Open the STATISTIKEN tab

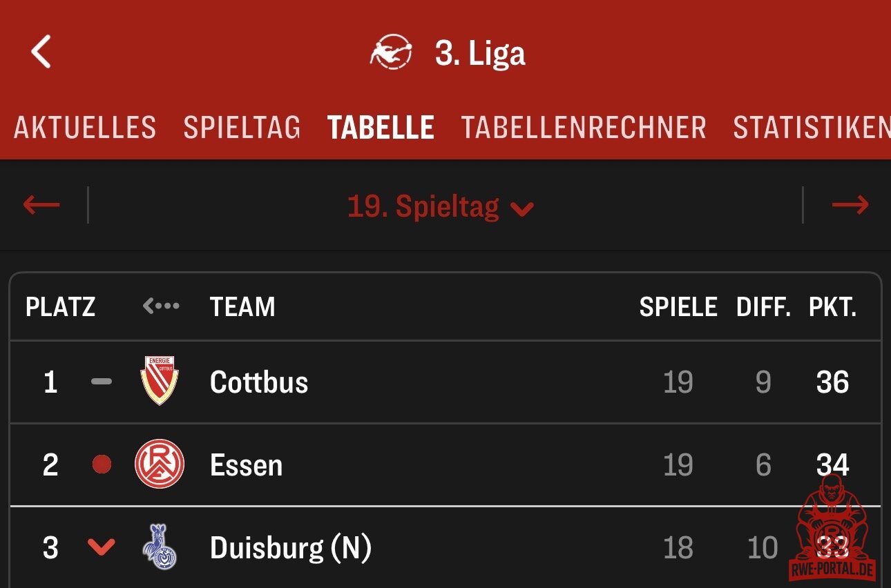(811, 128)
